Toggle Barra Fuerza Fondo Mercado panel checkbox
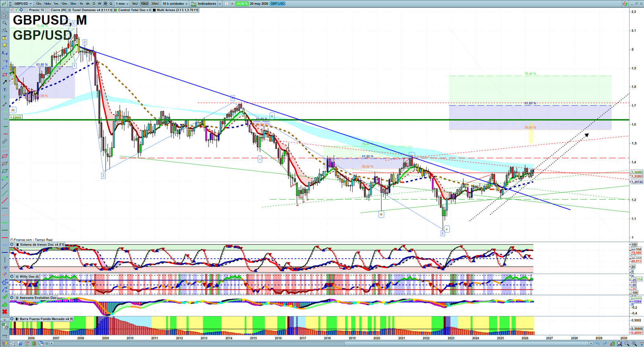 [x=17, y=319]
